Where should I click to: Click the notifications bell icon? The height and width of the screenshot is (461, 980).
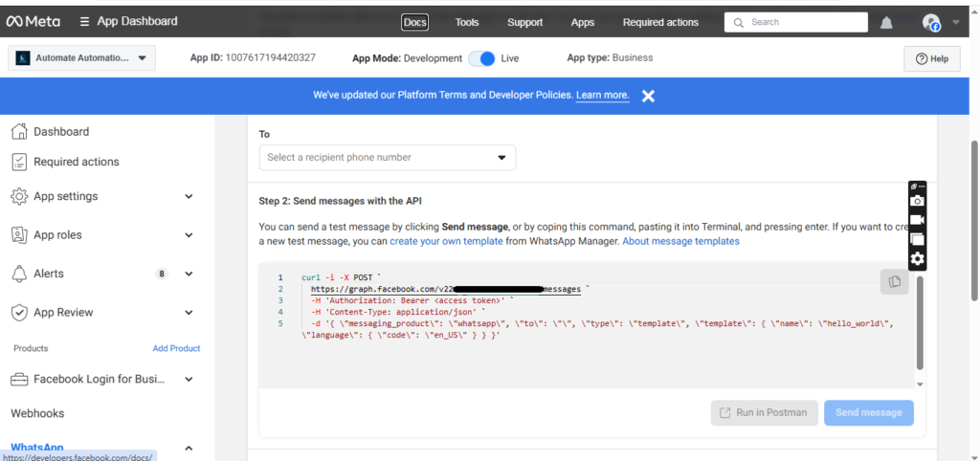pos(886,22)
